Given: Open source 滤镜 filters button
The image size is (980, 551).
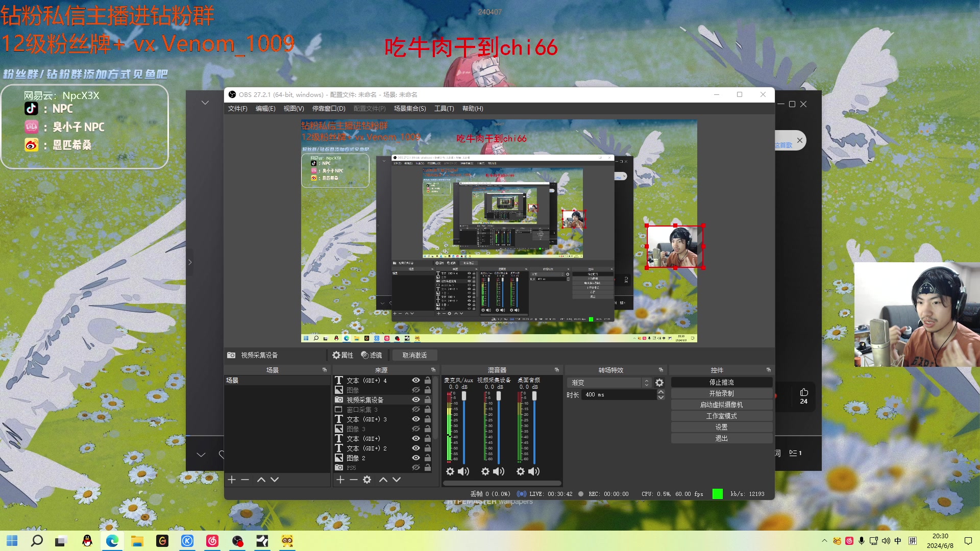Looking at the screenshot, I should pos(372,355).
